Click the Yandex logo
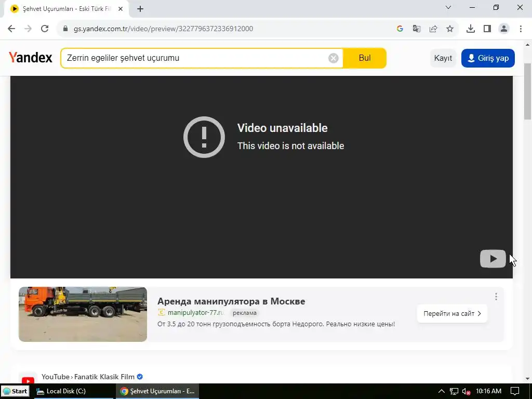 (x=31, y=58)
